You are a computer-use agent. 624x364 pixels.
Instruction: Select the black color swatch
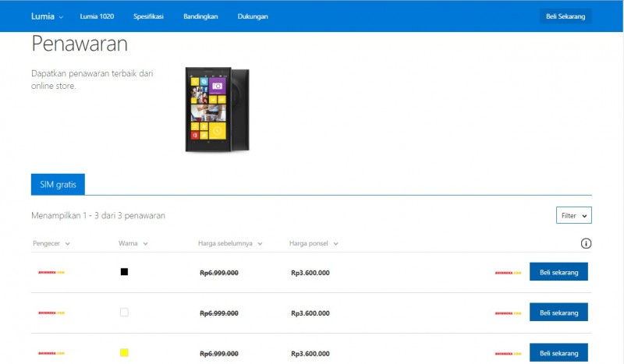tap(124, 272)
